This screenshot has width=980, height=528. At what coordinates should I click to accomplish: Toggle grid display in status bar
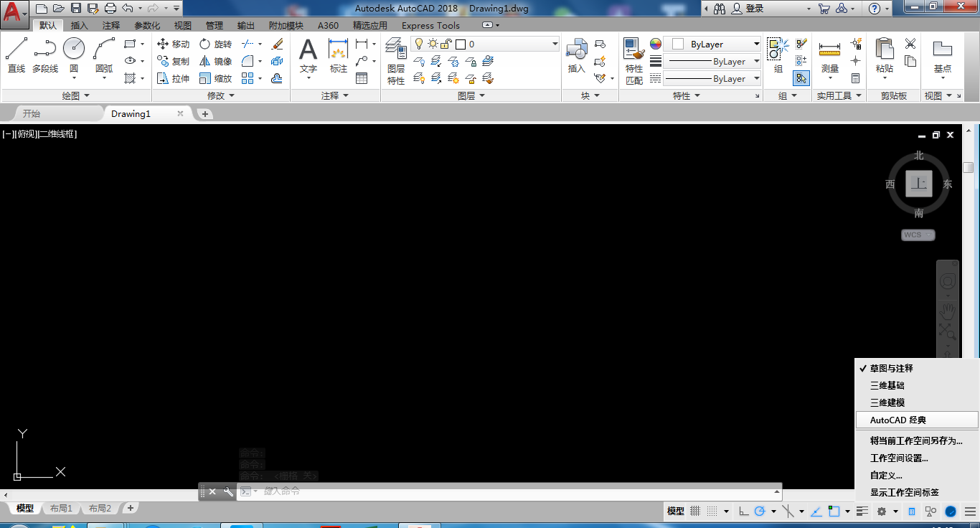(695, 511)
